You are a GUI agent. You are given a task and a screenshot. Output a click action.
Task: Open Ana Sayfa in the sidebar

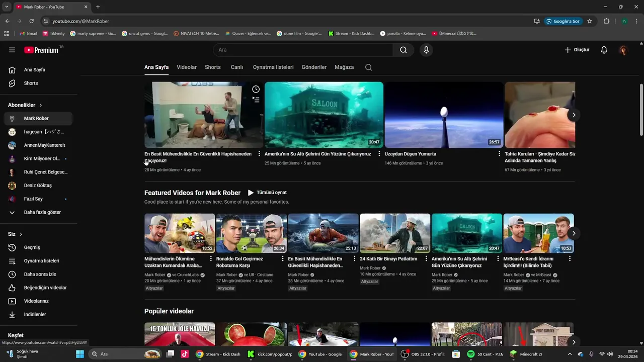38,70
